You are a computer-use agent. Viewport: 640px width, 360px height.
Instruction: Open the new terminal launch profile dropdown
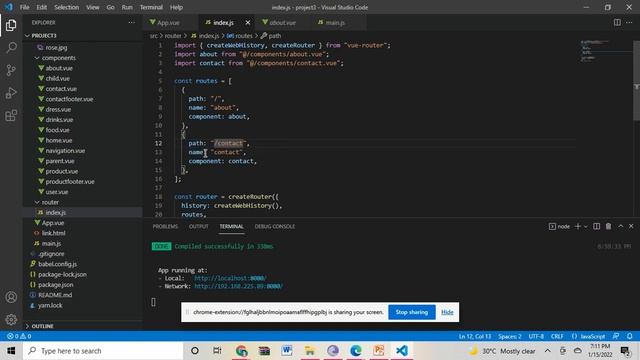586,226
